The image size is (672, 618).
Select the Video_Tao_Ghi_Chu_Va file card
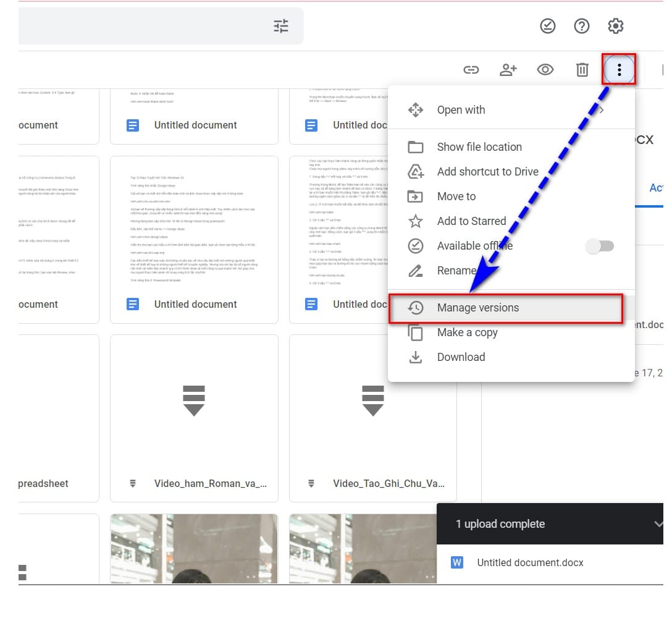tap(373, 418)
